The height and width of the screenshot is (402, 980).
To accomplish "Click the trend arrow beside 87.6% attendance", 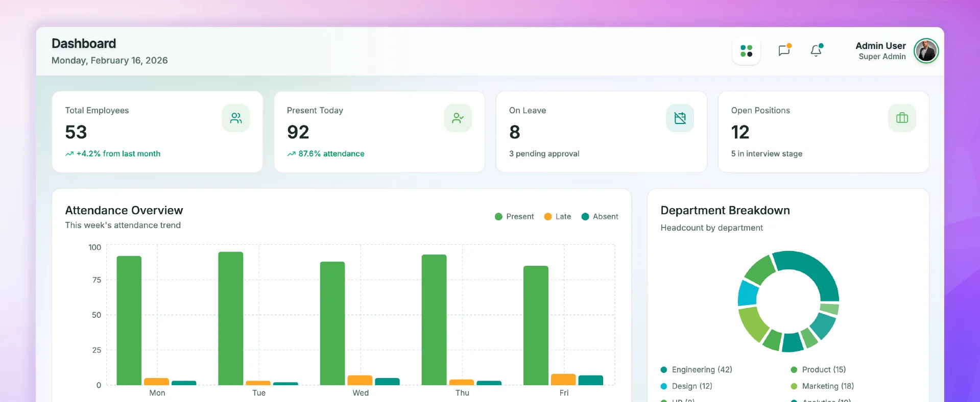I will 291,154.
